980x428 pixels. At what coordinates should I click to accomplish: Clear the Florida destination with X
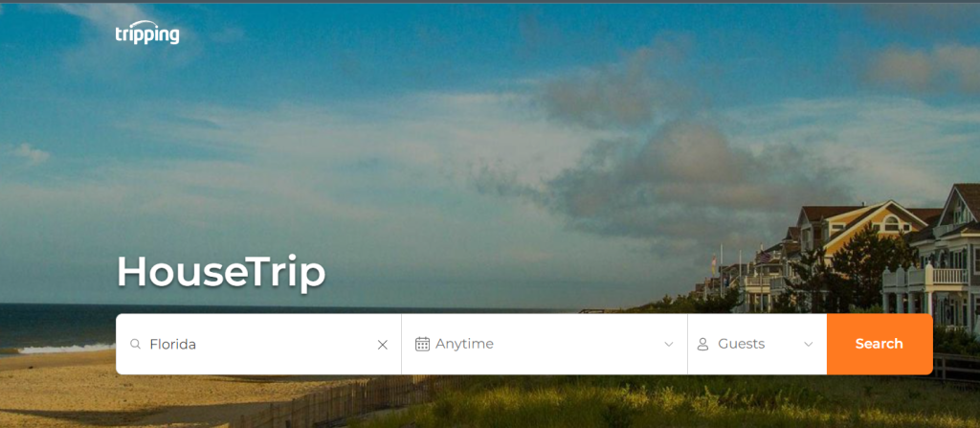tap(383, 345)
